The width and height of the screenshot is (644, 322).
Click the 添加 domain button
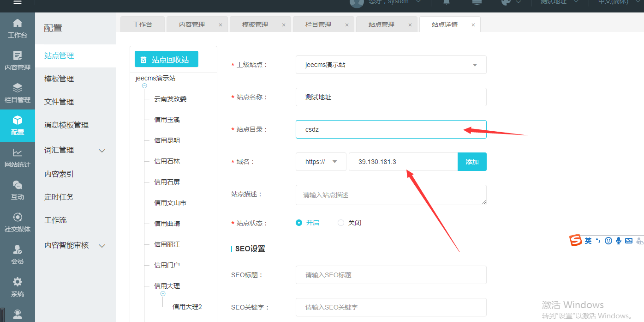[x=472, y=162]
